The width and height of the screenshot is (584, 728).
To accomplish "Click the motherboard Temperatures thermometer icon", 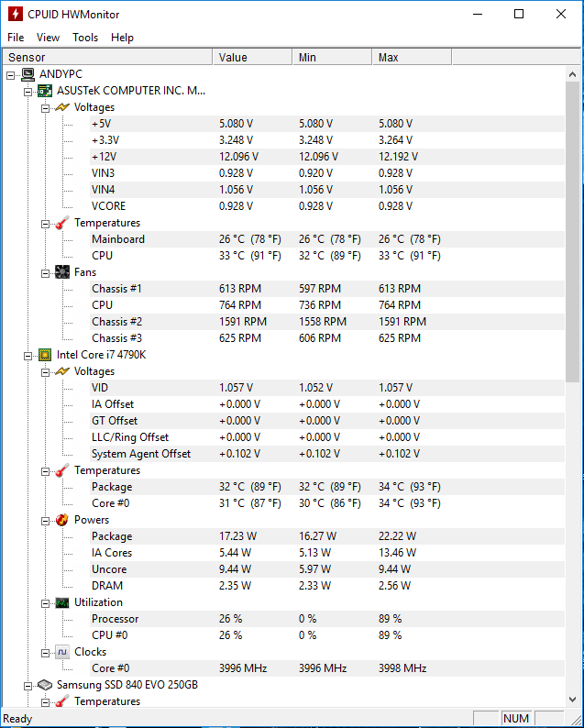I will pos(62,223).
